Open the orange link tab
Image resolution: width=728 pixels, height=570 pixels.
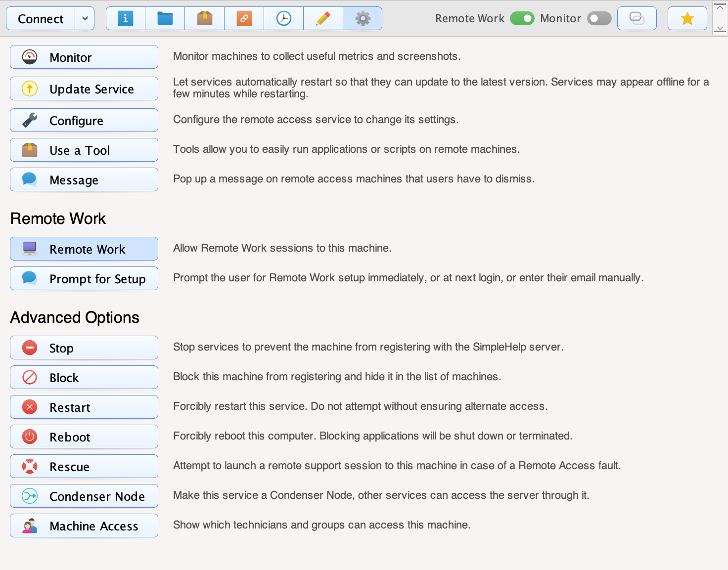(x=244, y=18)
